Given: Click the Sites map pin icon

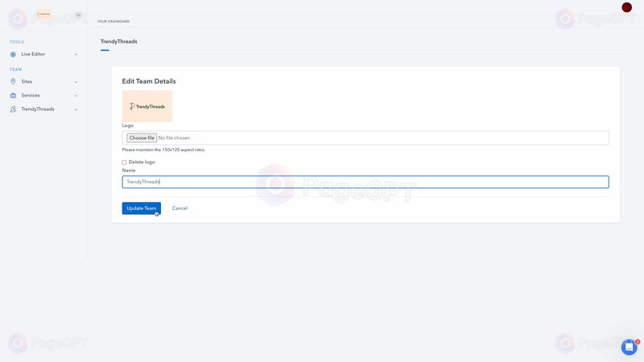Looking at the screenshot, I should tap(13, 82).
